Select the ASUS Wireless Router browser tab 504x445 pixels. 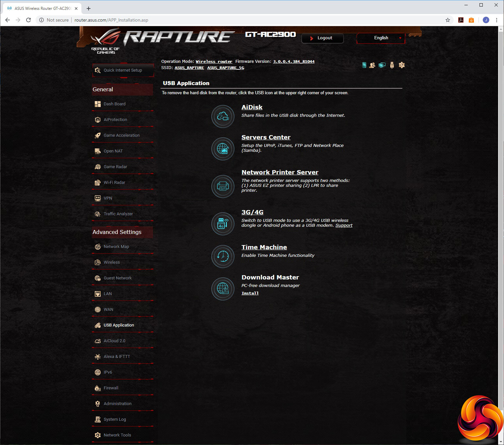(42, 9)
